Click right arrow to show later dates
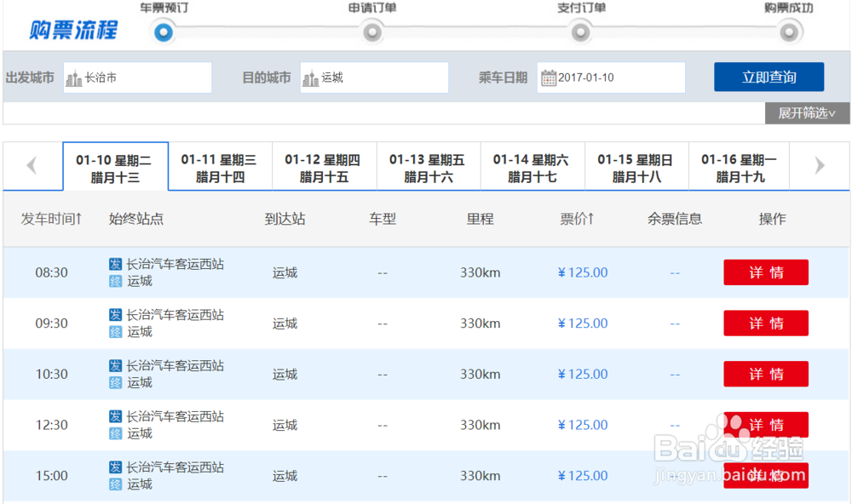The image size is (852, 504). (819, 166)
